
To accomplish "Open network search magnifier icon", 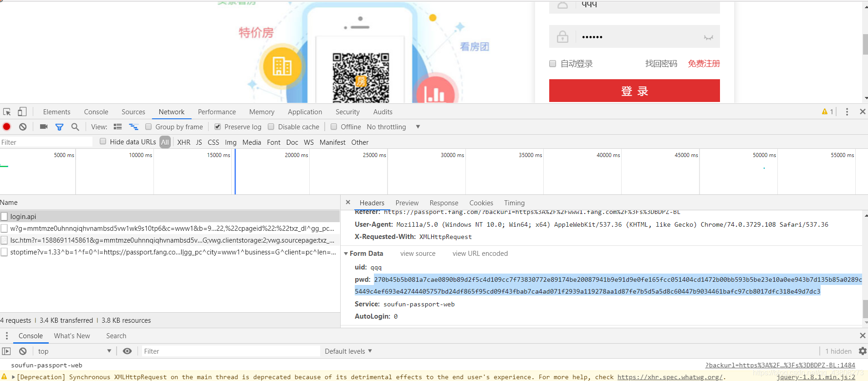I will pyautogui.click(x=75, y=127).
